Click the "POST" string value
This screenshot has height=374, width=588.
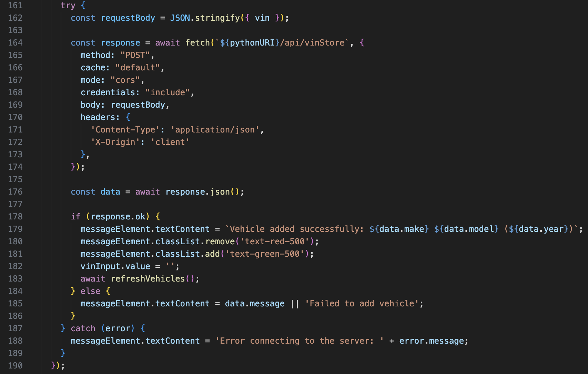[x=135, y=55]
